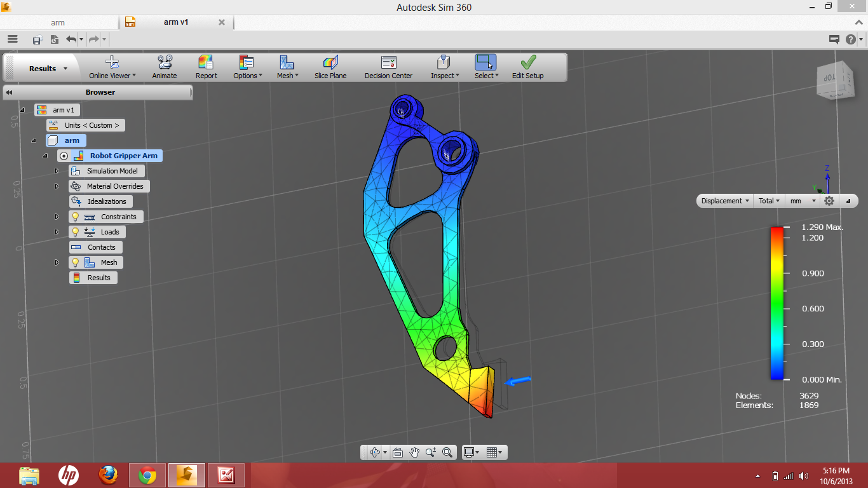The image size is (868, 488).
Task: Select the Simulation Model tree item
Action: (107, 171)
